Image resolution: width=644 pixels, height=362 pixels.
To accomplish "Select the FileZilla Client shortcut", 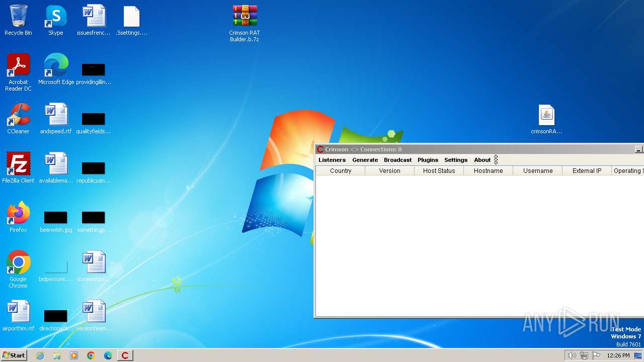I will click(x=18, y=168).
